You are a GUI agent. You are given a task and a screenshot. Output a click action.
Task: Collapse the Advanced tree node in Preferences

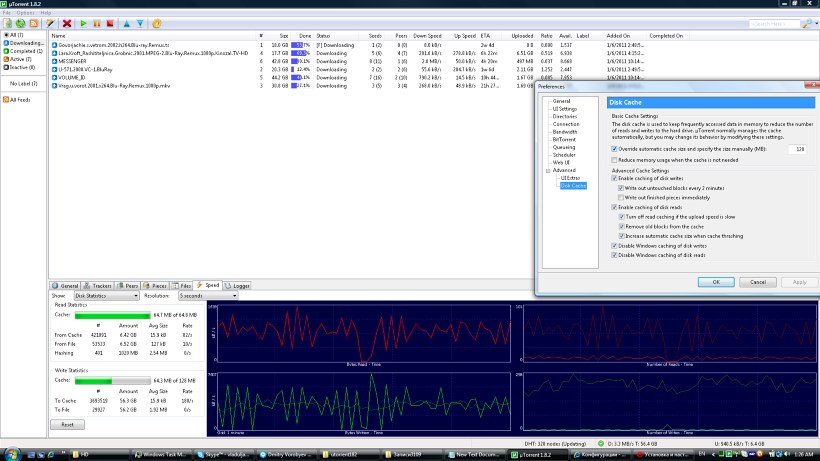[x=547, y=171]
